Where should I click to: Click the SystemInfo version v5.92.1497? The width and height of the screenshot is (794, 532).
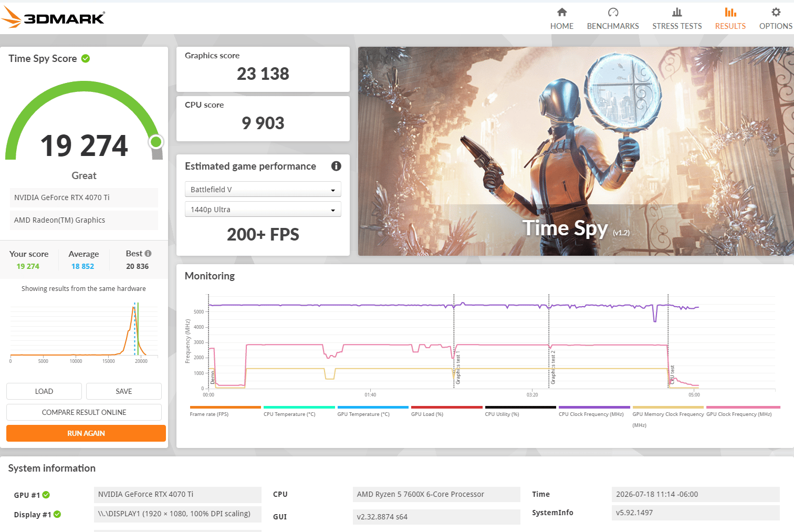(696, 513)
